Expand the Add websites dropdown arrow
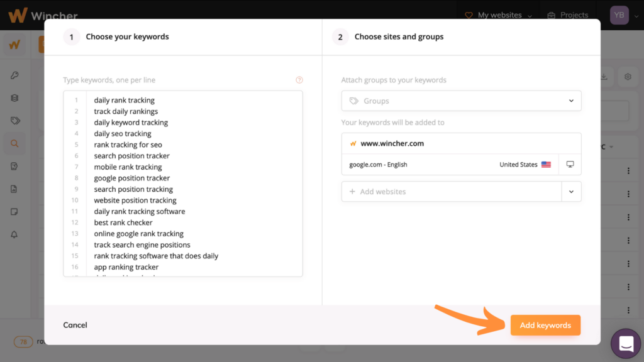 [x=571, y=192]
